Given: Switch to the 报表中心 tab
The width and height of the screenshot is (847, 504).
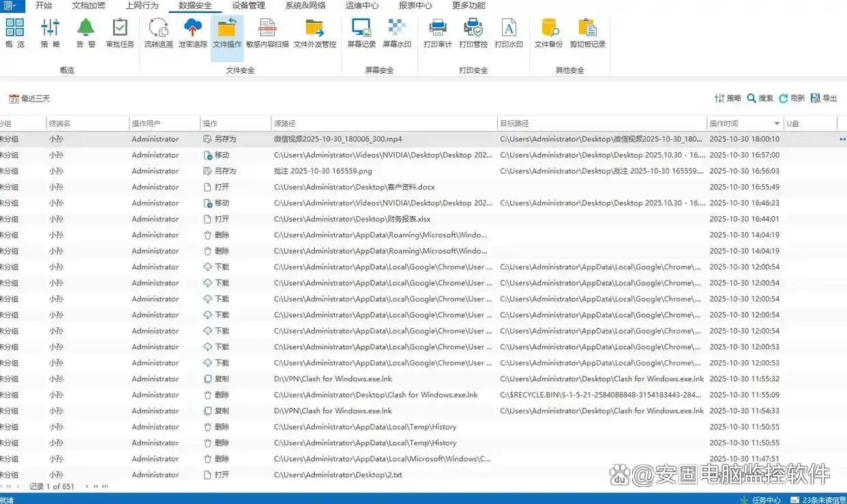Looking at the screenshot, I should coord(415,5).
